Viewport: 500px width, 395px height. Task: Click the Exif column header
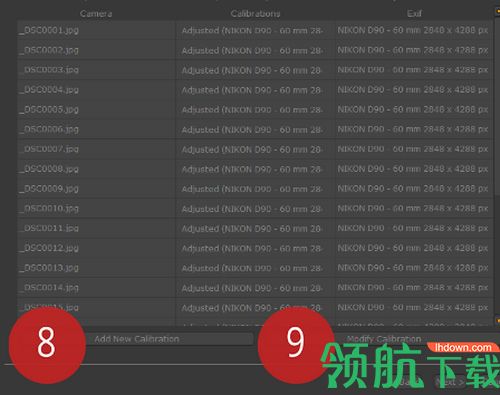pos(414,14)
